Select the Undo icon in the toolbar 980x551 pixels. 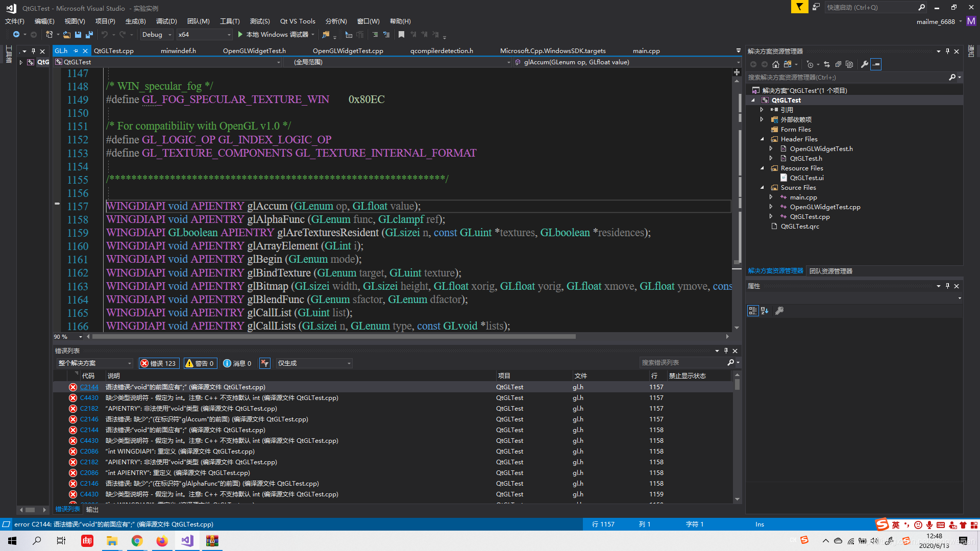[x=106, y=34]
